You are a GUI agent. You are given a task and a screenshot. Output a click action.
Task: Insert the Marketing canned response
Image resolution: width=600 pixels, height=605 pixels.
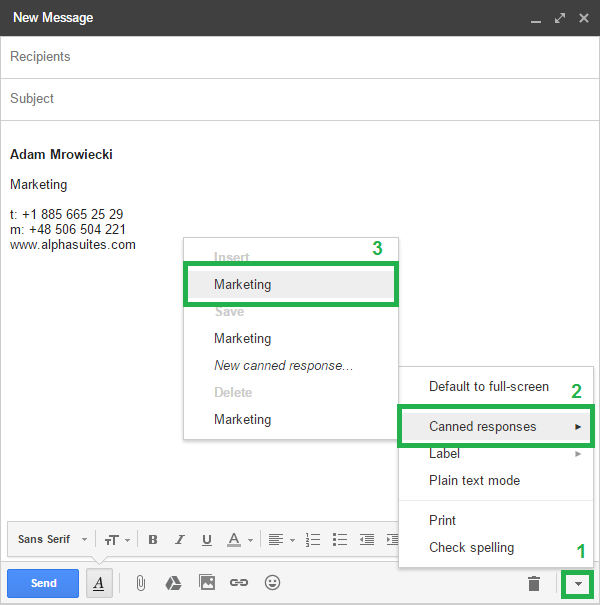click(291, 284)
